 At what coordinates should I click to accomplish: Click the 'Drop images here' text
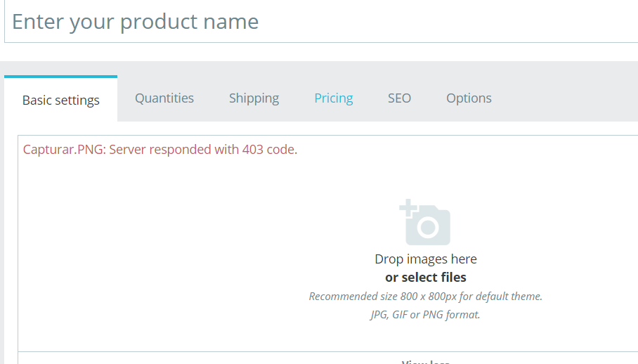[x=426, y=259]
